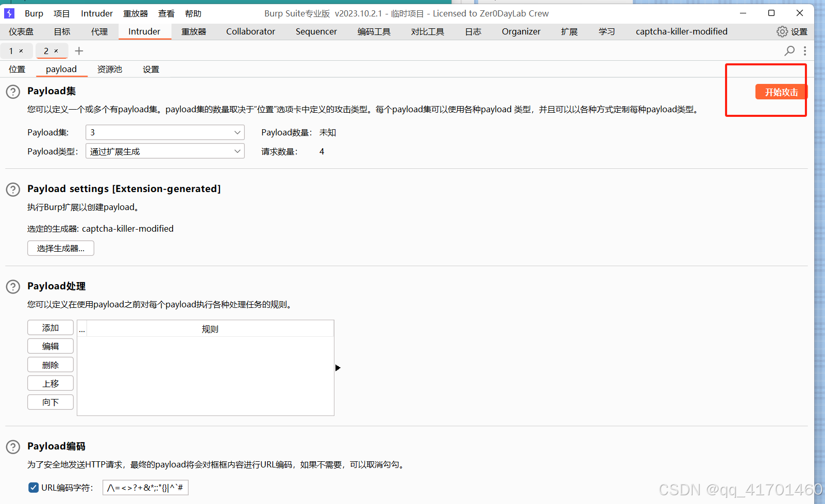Switch to 目标 tab

pos(62,32)
